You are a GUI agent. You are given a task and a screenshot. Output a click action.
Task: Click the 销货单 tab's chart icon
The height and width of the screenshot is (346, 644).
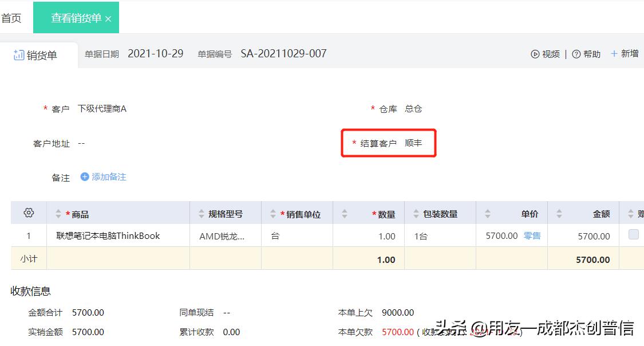[x=18, y=55]
